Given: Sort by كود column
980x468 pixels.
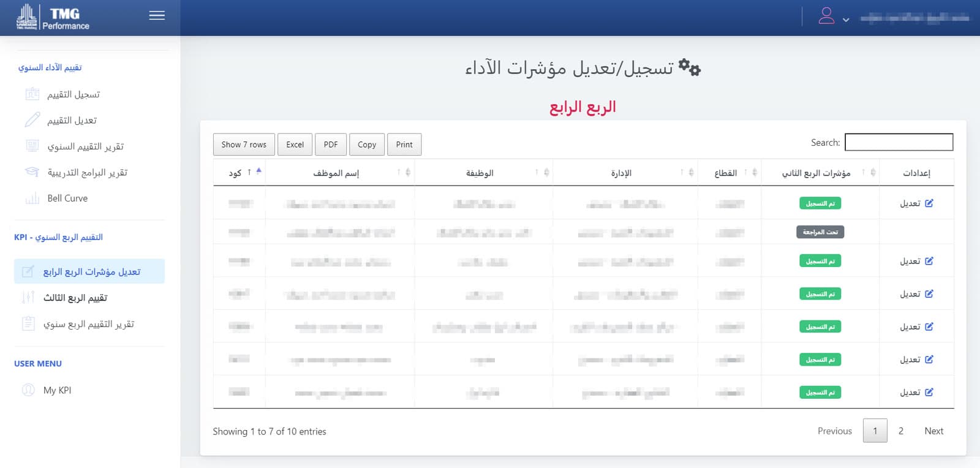Looking at the screenshot, I should pyautogui.click(x=239, y=173).
